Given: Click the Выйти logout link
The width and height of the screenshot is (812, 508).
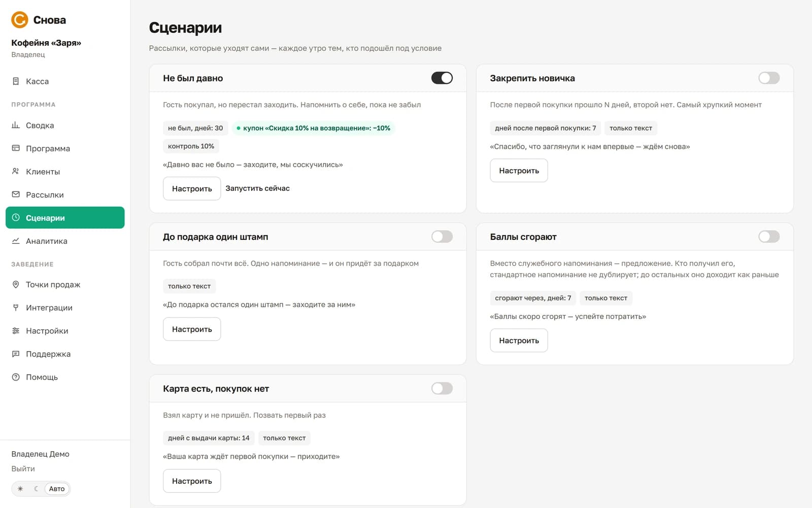Looking at the screenshot, I should tap(23, 469).
